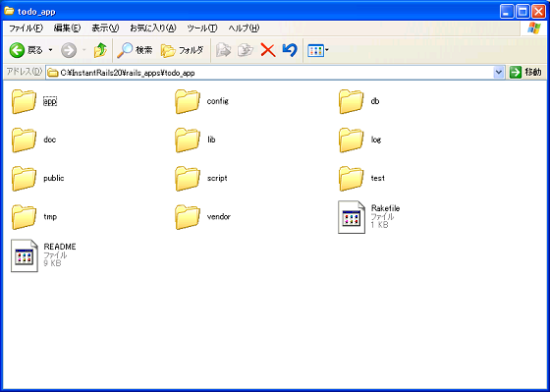Open the お気に入り(A) menu
The width and height of the screenshot is (550, 392).
(153, 28)
